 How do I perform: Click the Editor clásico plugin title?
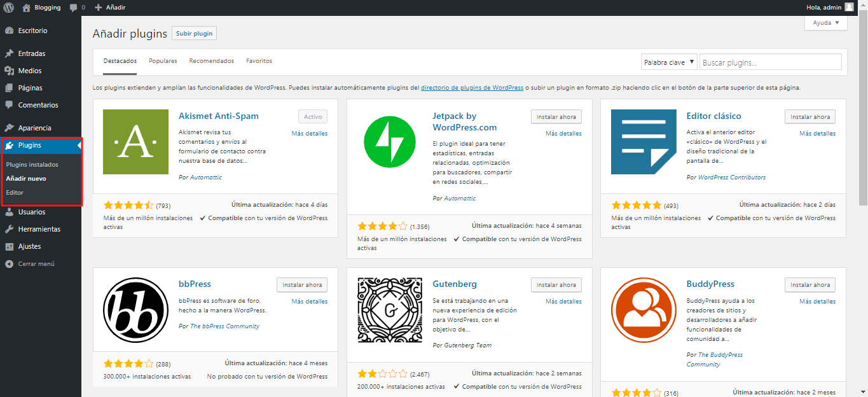(714, 116)
